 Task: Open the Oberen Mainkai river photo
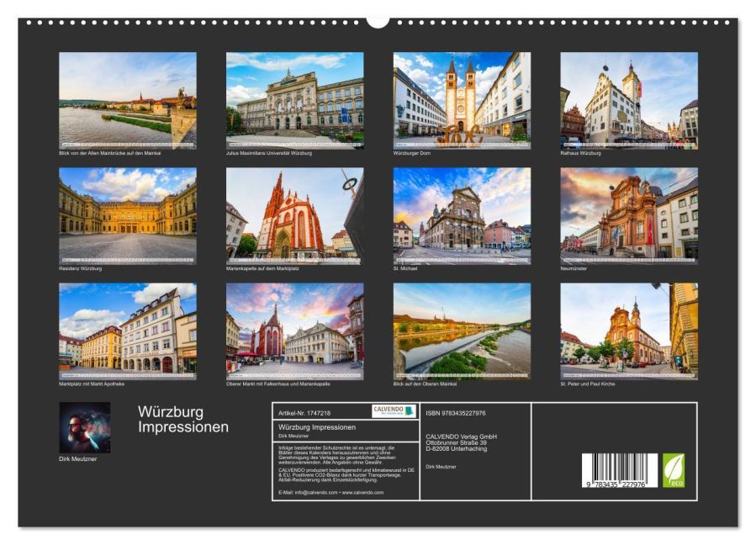tap(462, 331)
